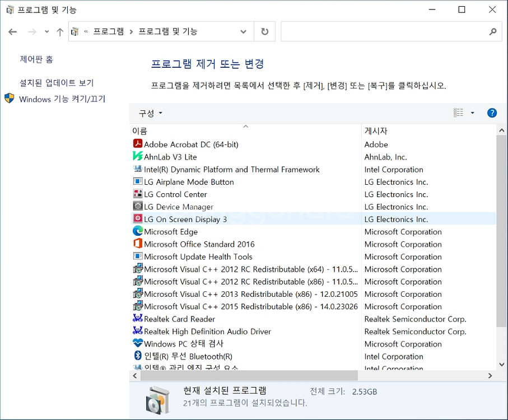Open help with the blue question mark
The width and height of the screenshot is (508, 420).
tap(492, 113)
